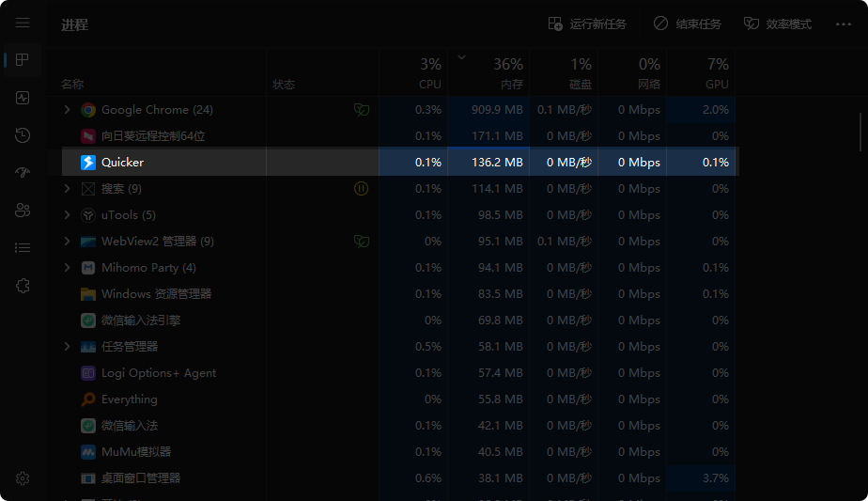Click the uTools app icon
Image resolution: width=868 pixels, height=501 pixels.
(x=88, y=215)
